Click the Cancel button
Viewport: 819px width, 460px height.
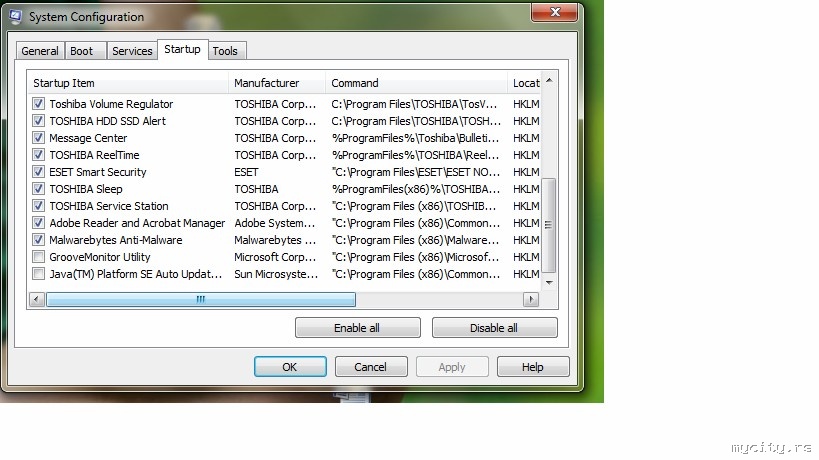[x=371, y=367]
